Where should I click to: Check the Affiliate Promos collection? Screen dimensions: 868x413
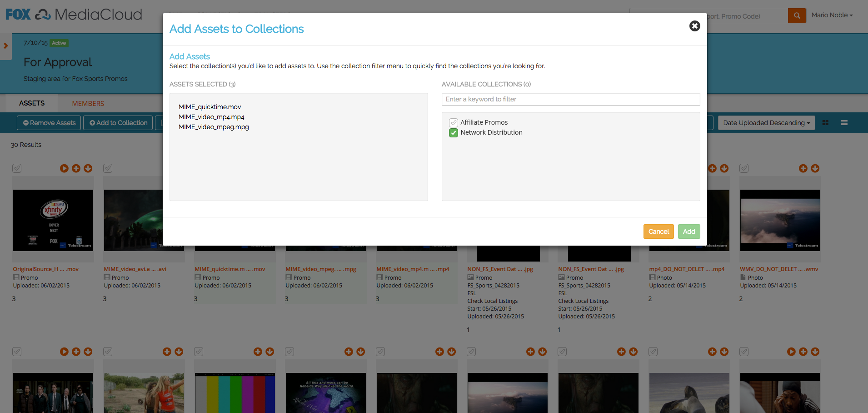454,123
